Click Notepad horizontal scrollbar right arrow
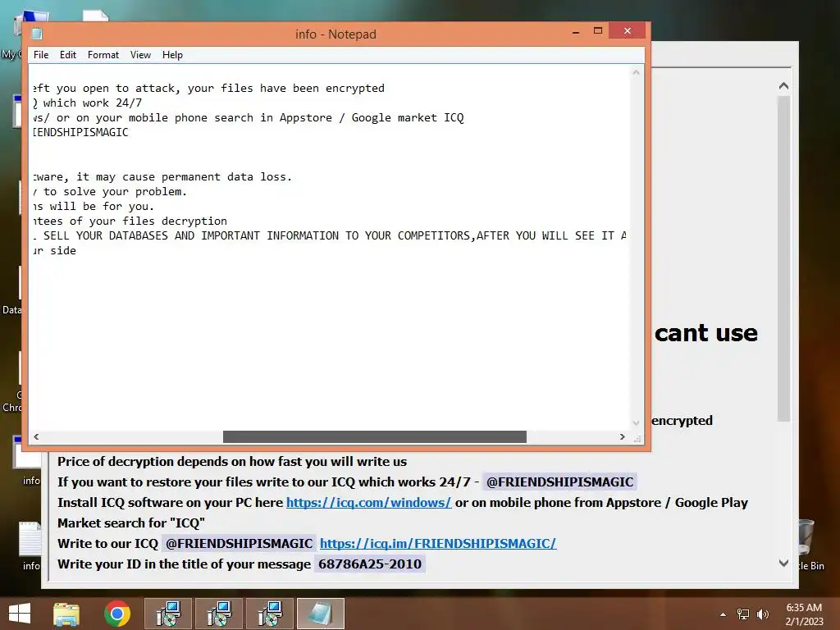 click(622, 436)
